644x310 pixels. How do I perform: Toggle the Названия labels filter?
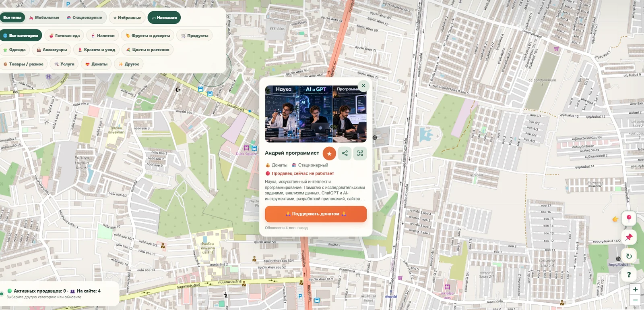tap(164, 18)
